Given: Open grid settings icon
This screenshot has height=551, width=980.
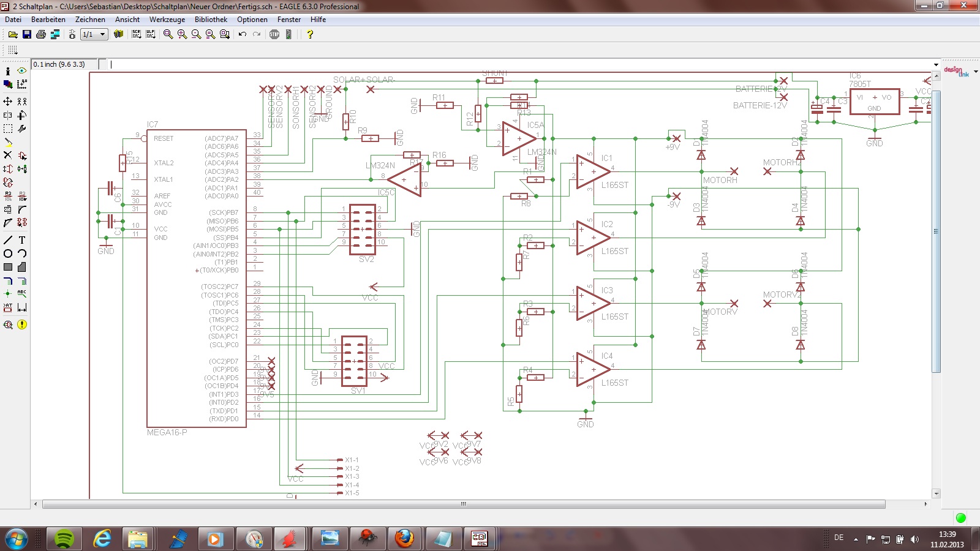Looking at the screenshot, I should (13, 50).
